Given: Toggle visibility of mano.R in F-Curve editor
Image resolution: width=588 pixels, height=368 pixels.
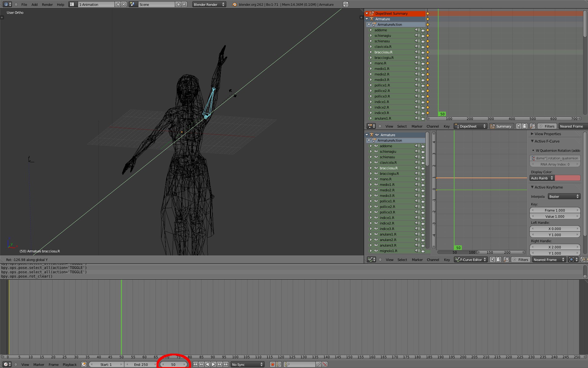Looking at the screenshot, I should pos(376,179).
